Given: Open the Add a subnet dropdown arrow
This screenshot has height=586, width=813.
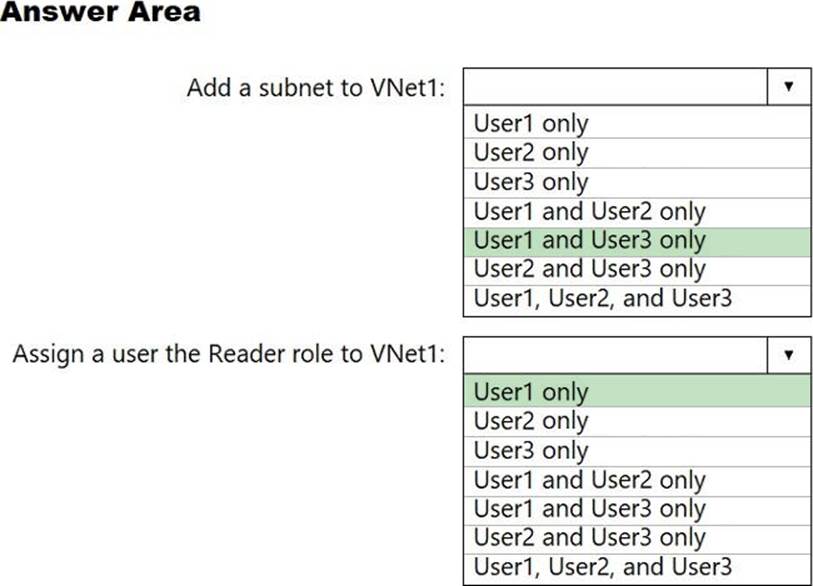Looking at the screenshot, I should pyautogui.click(x=789, y=87).
